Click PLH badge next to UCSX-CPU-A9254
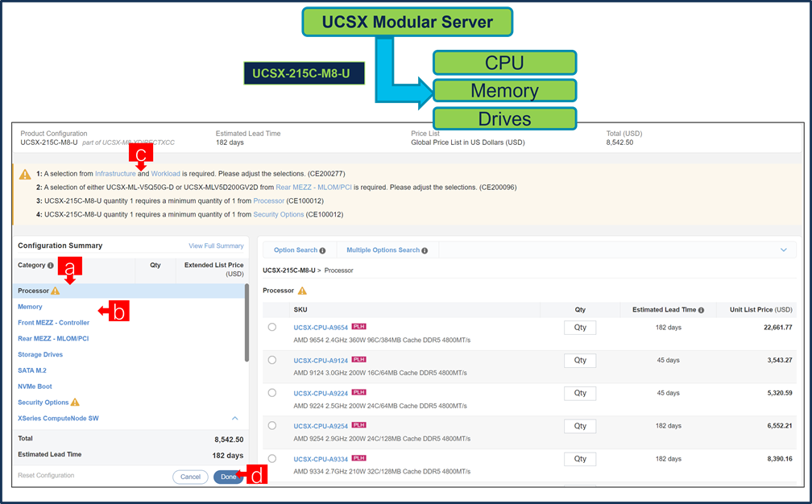Image resolution: width=812 pixels, height=504 pixels. (359, 425)
